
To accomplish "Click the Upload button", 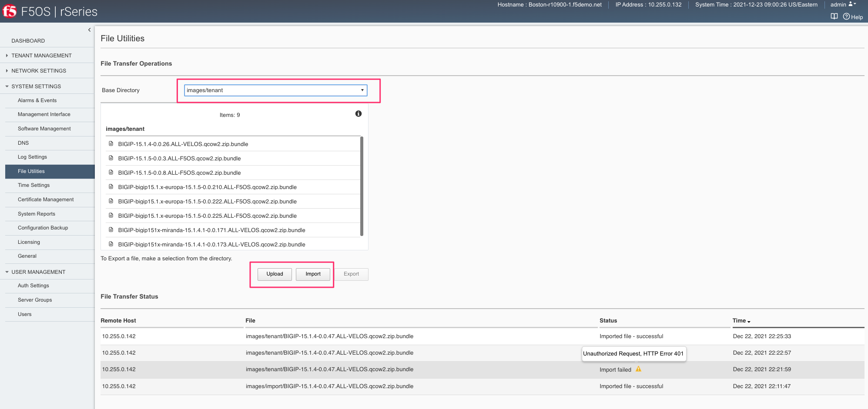I will coord(275,274).
